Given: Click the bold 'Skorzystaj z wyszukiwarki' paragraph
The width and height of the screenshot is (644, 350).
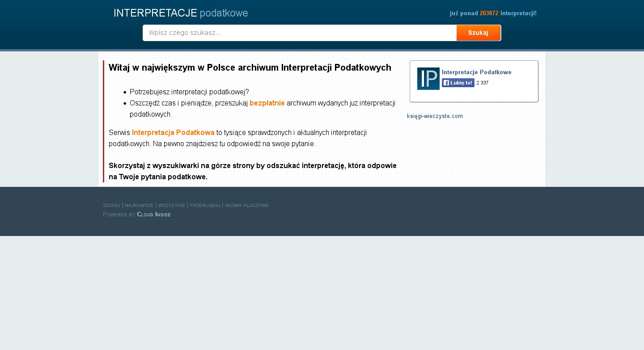Looking at the screenshot, I should pos(252,171).
